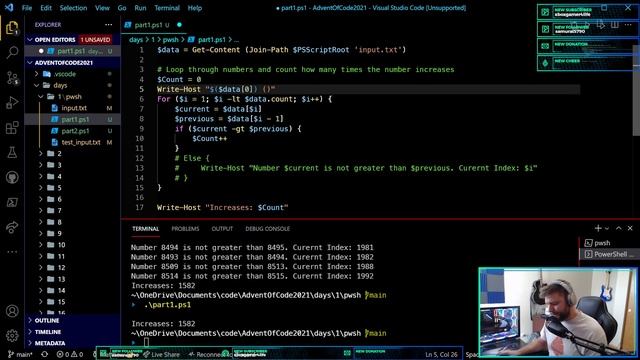Open the new terminal launch profile dropdown
640x360 pixels.
(x=607, y=229)
